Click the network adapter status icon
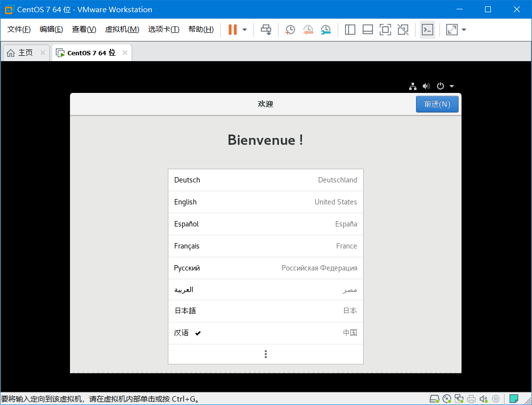 click(459, 399)
